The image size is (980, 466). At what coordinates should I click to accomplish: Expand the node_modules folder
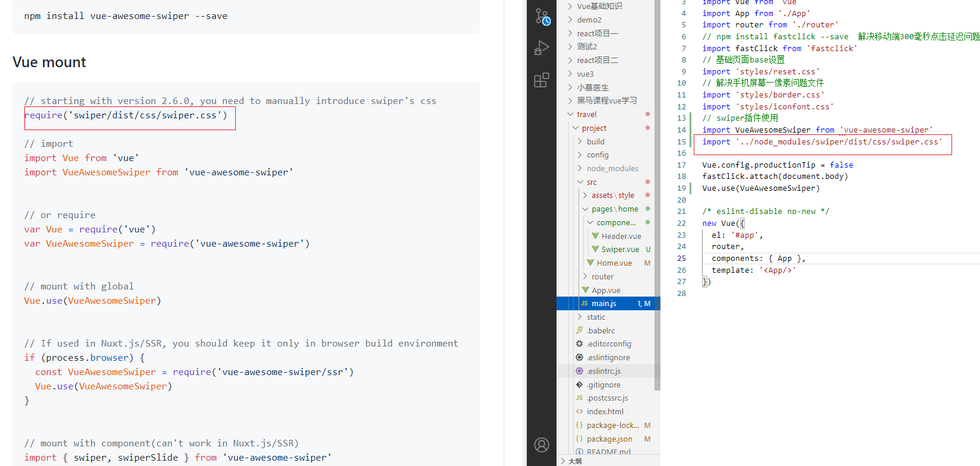click(x=580, y=168)
